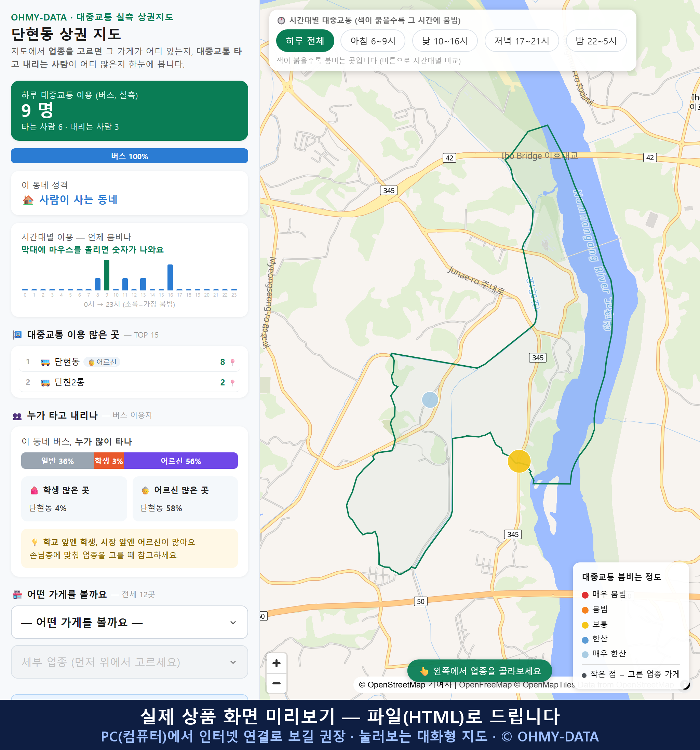
Task: Click the 한산 blue legend dot
Action: pyautogui.click(x=585, y=640)
